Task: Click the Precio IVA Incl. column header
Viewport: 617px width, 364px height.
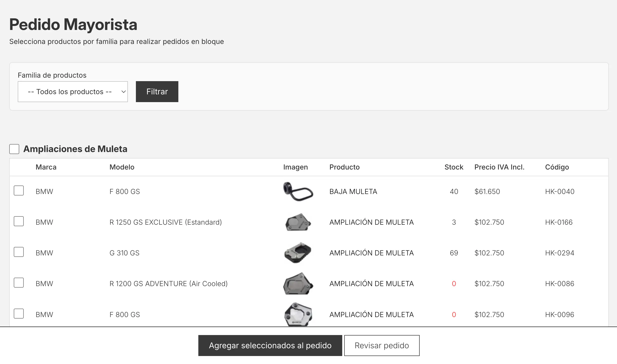Action: click(499, 167)
